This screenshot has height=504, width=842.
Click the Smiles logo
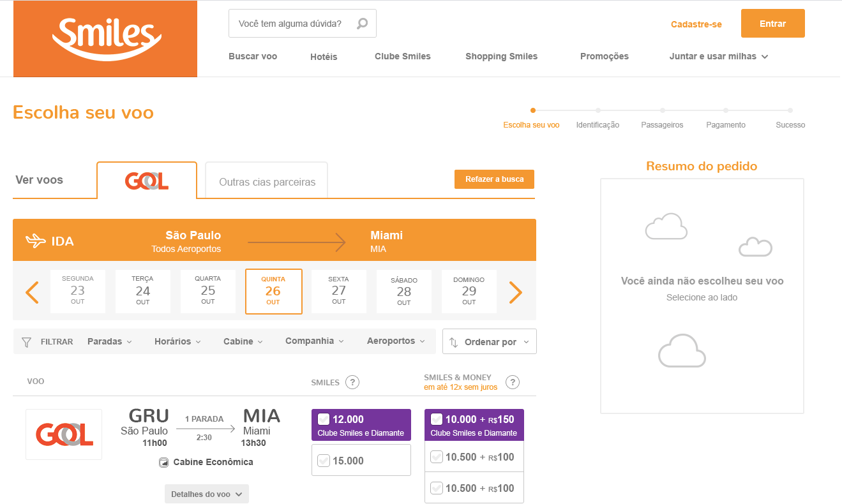pyautogui.click(x=105, y=39)
